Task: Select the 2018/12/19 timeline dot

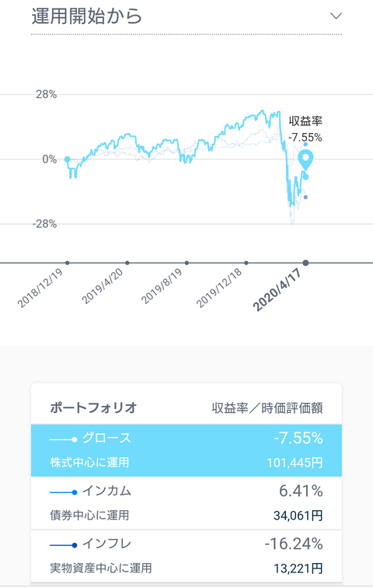Action: tap(68, 263)
